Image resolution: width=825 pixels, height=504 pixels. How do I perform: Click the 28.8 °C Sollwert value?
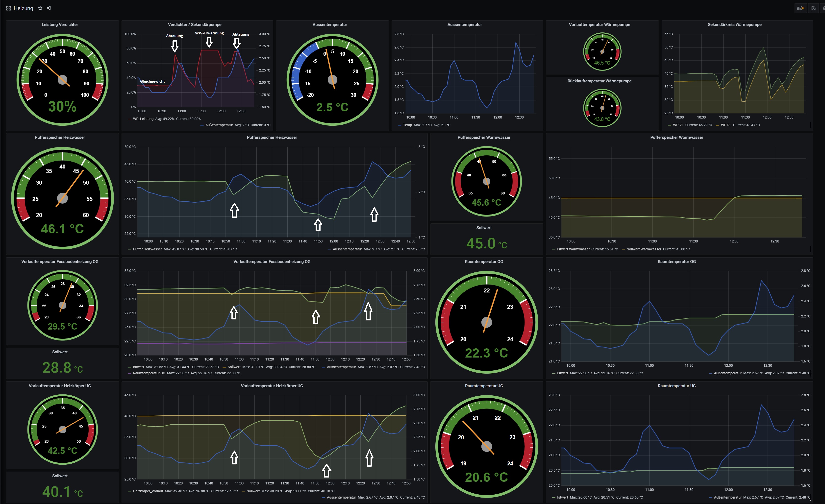63,367
